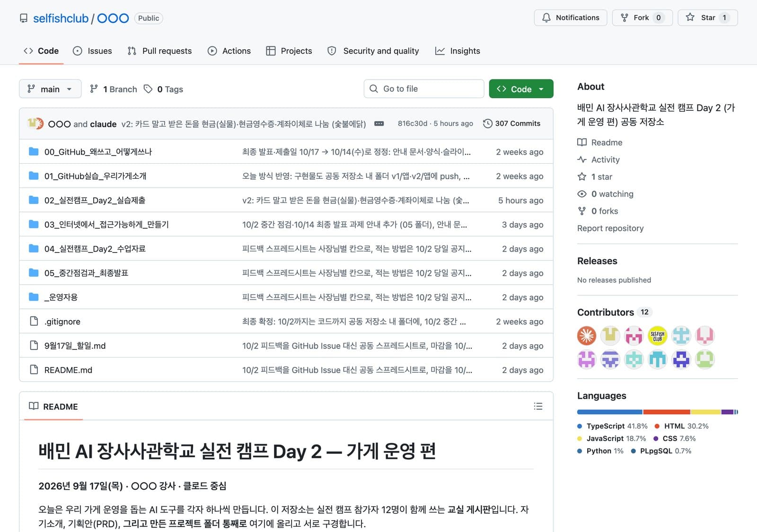
Task: Click the branch icon next to 1 Branch
Action: [x=94, y=89]
